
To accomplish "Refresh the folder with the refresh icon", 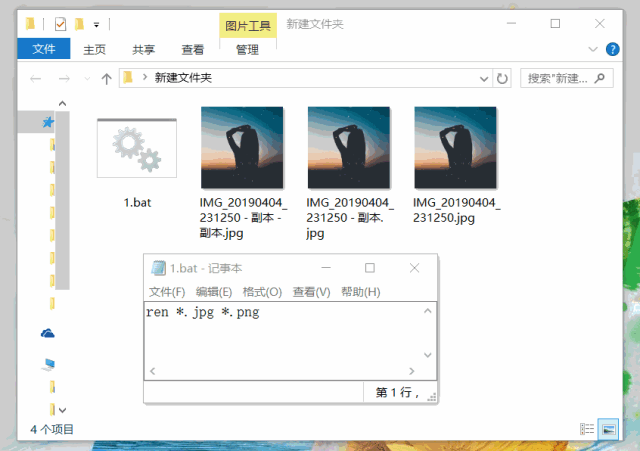I will tap(502, 78).
